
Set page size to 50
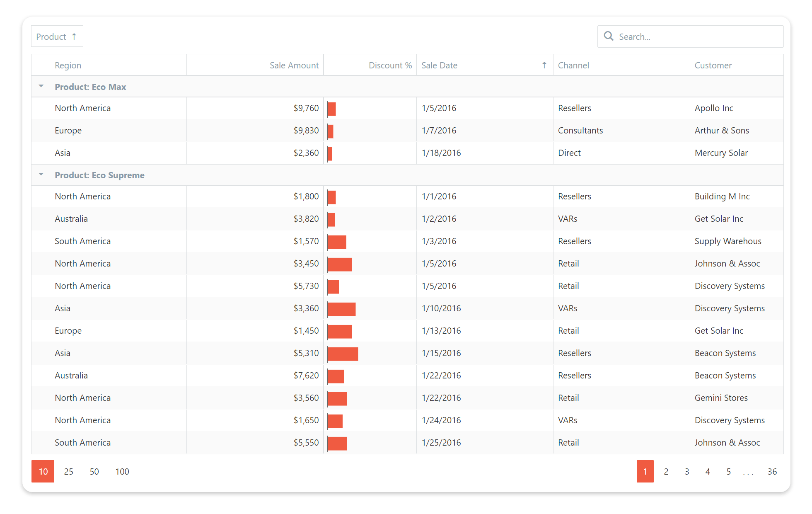pos(94,471)
